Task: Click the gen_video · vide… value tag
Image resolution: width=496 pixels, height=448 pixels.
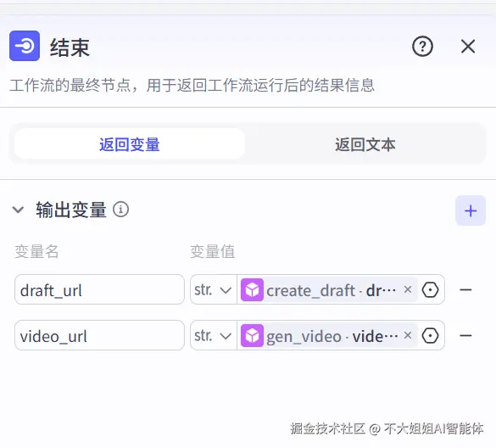Action: (x=328, y=336)
